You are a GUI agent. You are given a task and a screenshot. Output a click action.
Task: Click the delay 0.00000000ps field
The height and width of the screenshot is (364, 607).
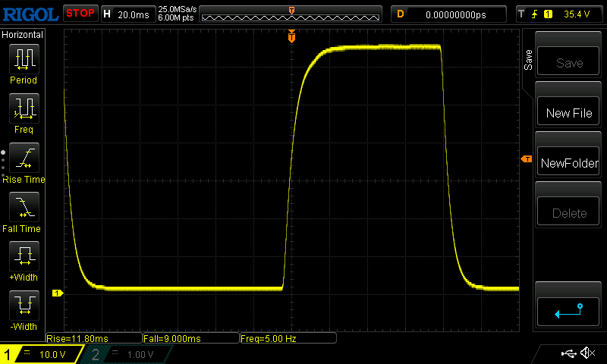(x=448, y=14)
